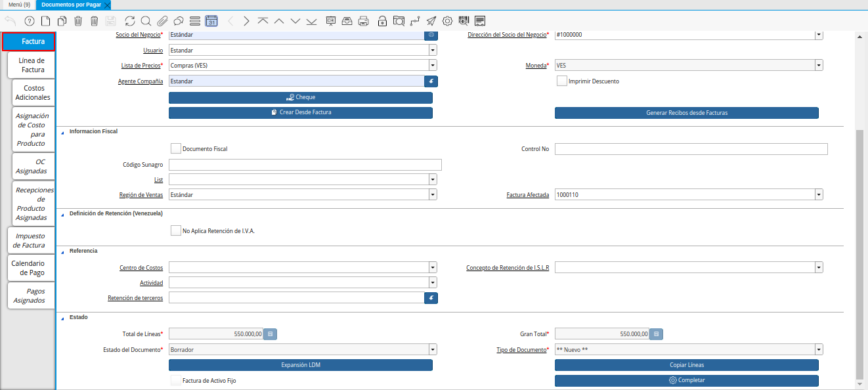Open the Centro de Costos dropdown
Viewport: 868px width, 390px height.
(x=433, y=268)
